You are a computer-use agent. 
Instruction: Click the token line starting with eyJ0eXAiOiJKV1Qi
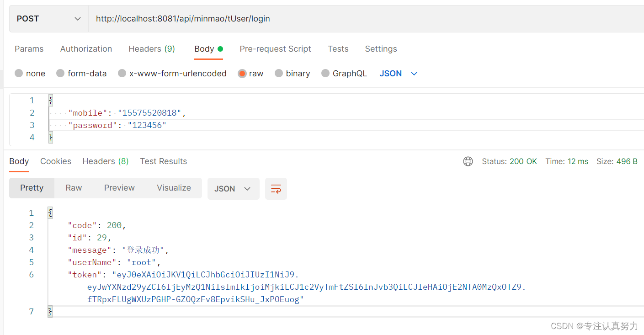205,275
